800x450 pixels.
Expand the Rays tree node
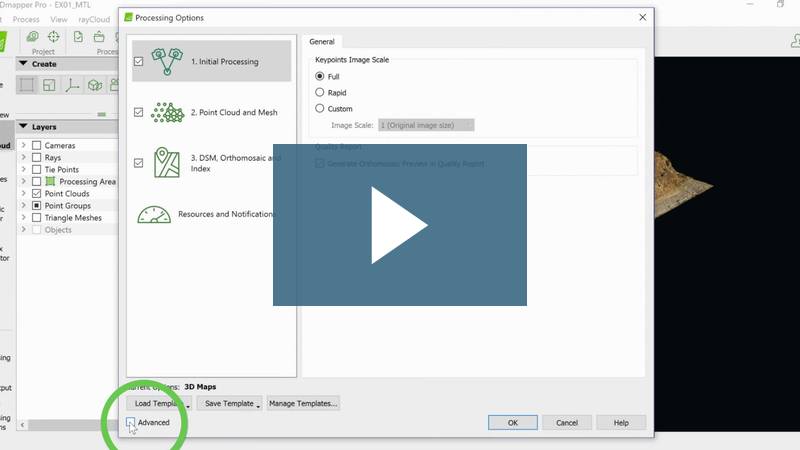coord(23,157)
